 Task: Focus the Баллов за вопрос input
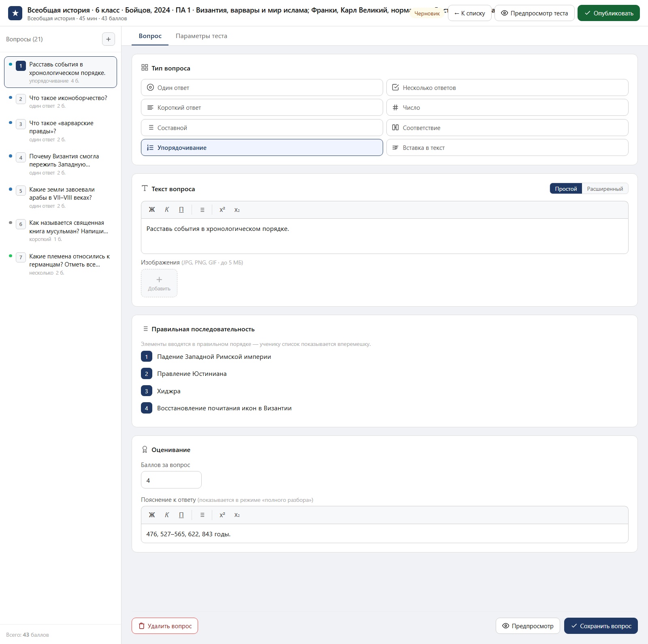171,480
